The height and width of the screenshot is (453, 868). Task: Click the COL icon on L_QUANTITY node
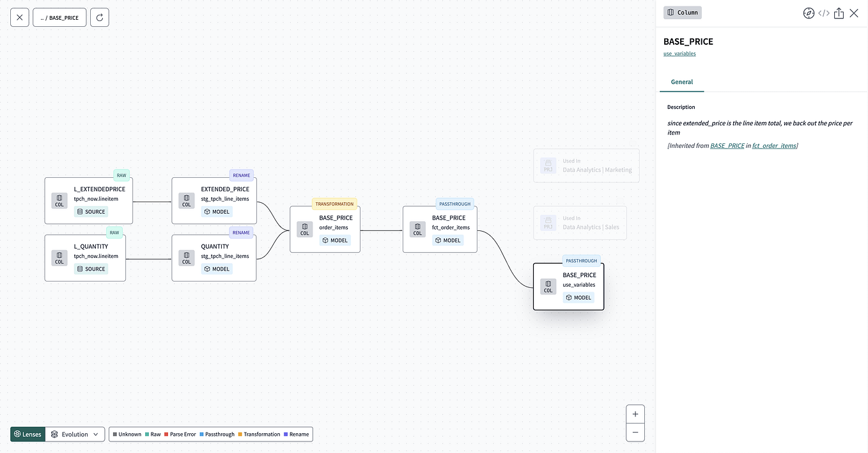pyautogui.click(x=59, y=258)
